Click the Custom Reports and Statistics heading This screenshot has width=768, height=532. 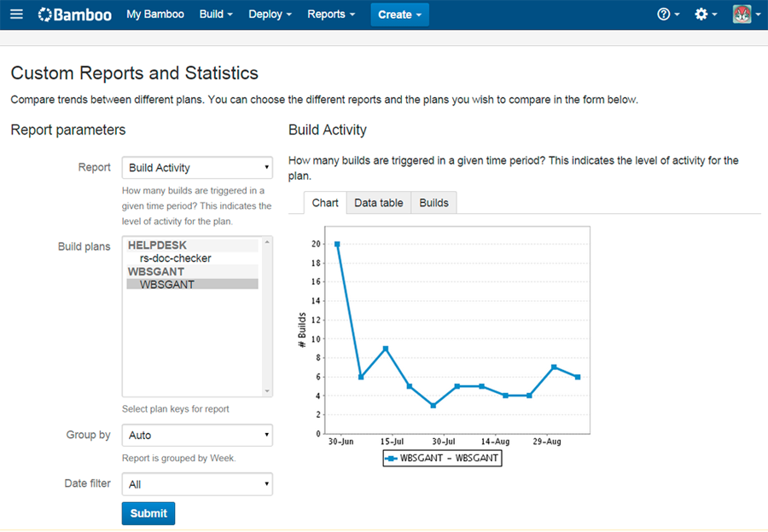tap(135, 73)
